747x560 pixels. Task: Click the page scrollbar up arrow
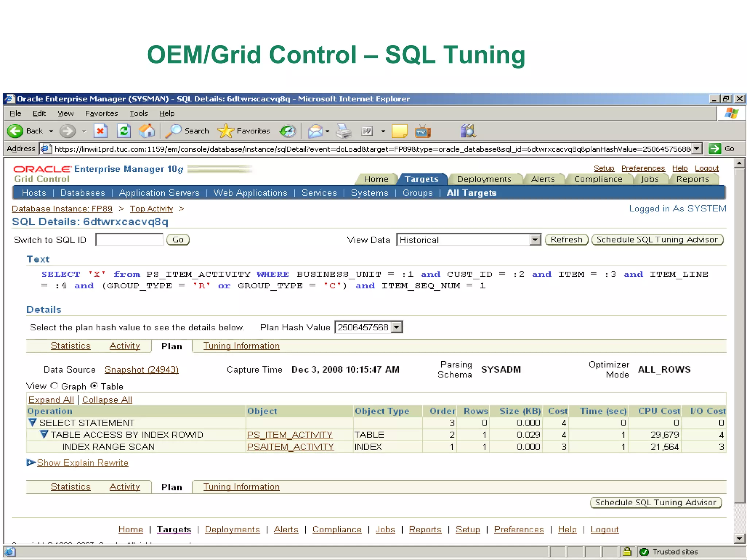[x=740, y=163]
